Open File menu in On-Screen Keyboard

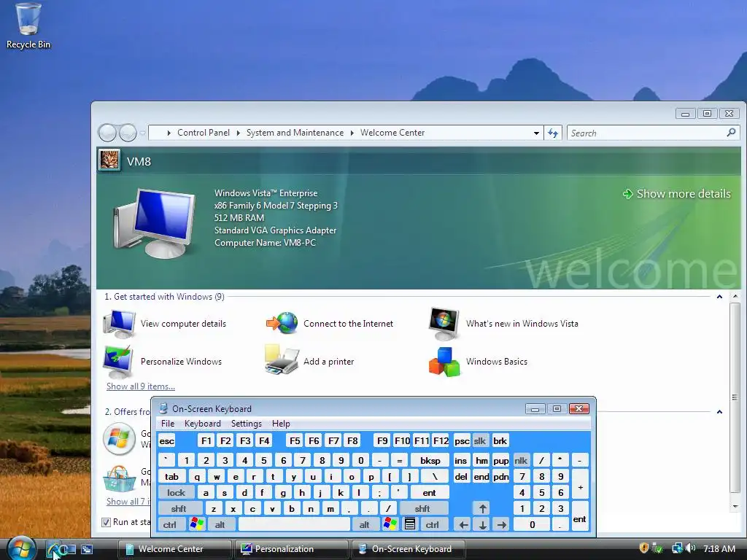point(168,424)
